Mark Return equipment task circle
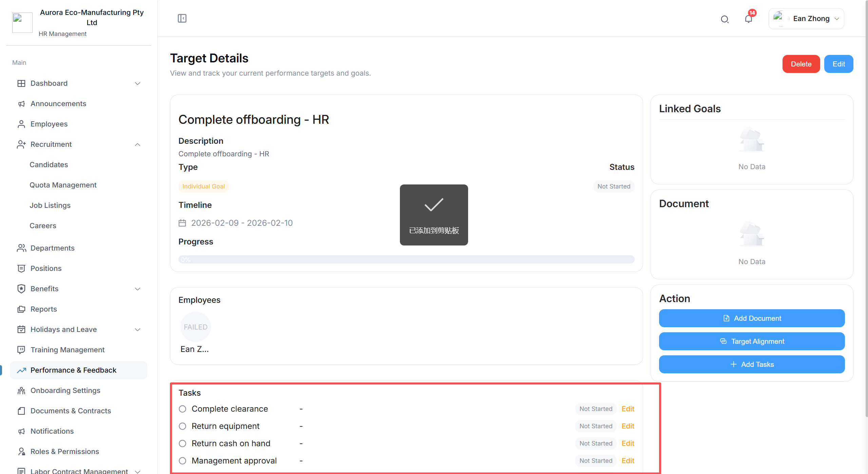Viewport: 868px width, 474px height. point(182,426)
